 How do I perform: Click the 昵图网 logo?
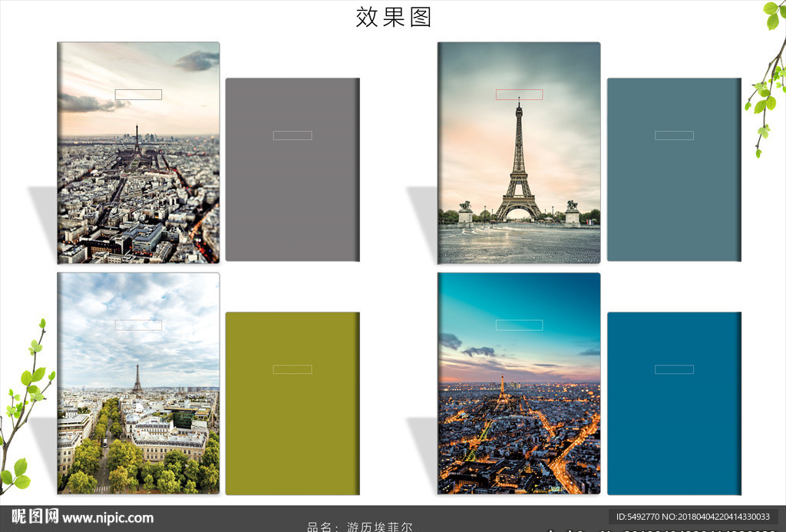point(35,517)
